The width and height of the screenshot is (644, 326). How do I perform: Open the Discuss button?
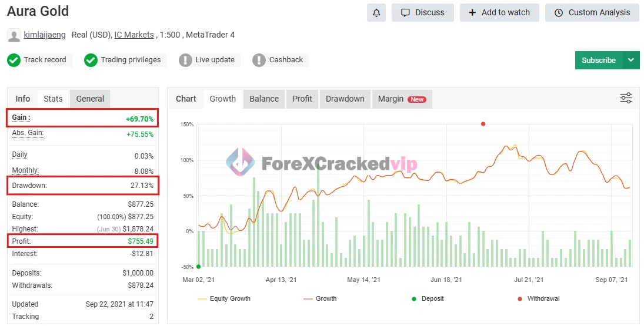coord(423,13)
